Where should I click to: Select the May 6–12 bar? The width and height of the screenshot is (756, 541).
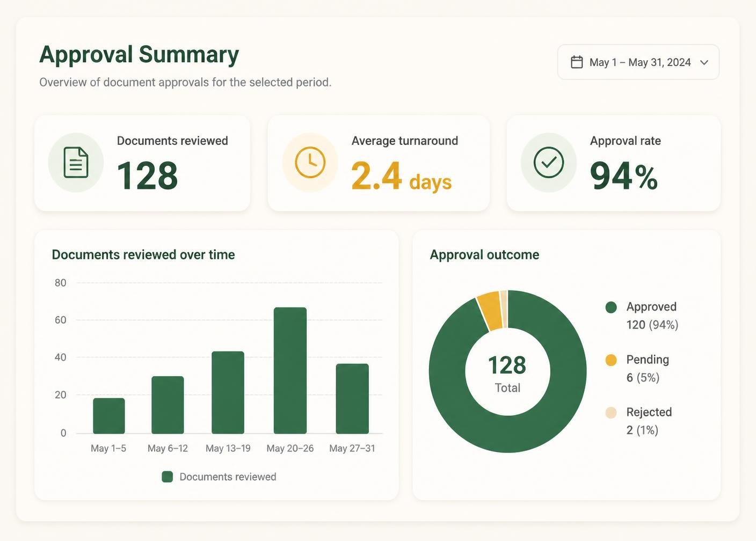point(168,405)
